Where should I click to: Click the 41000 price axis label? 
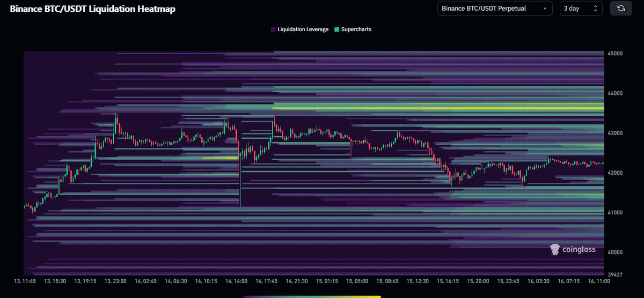pos(614,212)
